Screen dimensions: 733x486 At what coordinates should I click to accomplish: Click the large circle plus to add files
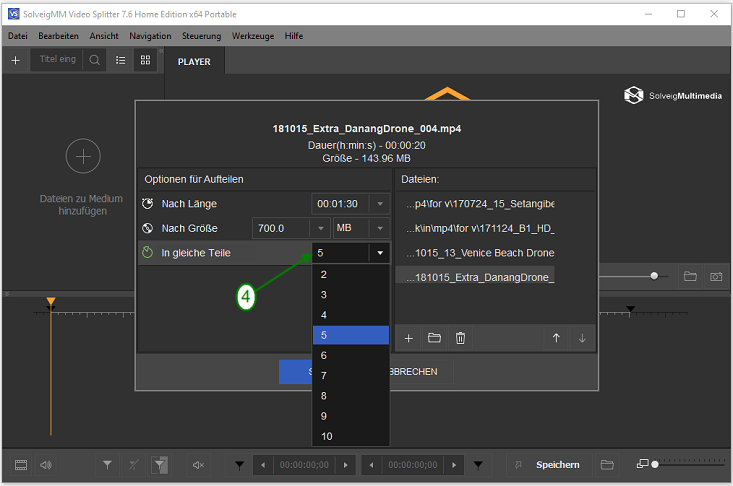click(83, 156)
